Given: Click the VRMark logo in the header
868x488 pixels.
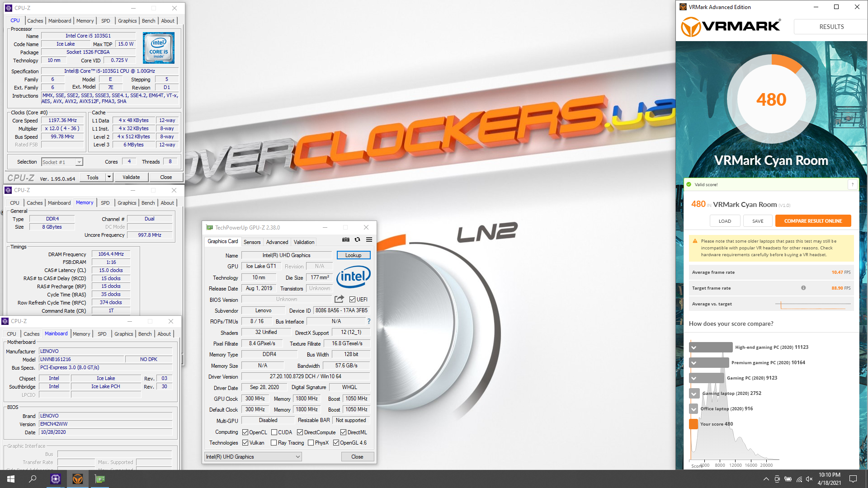Looking at the screenshot, I should coord(731,27).
